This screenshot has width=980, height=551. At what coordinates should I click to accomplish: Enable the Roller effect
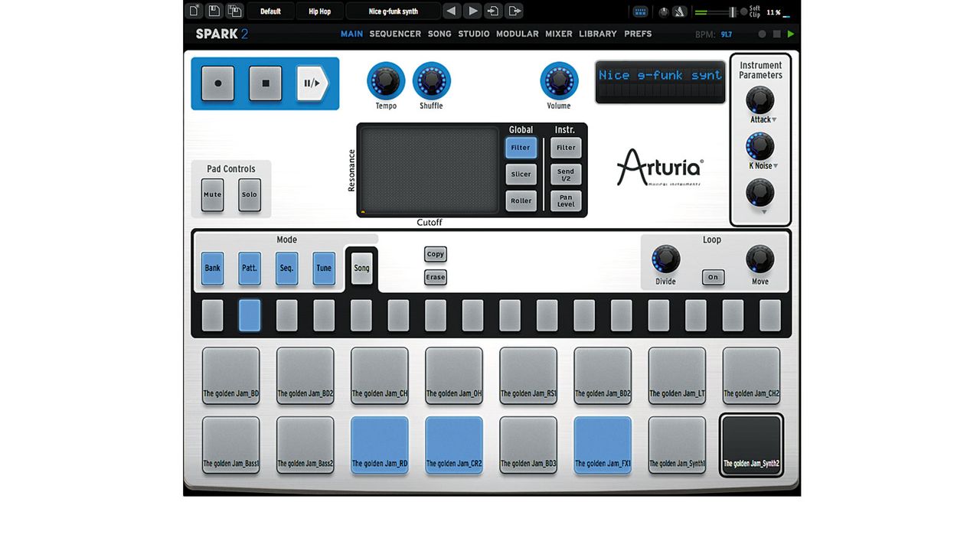(x=521, y=201)
